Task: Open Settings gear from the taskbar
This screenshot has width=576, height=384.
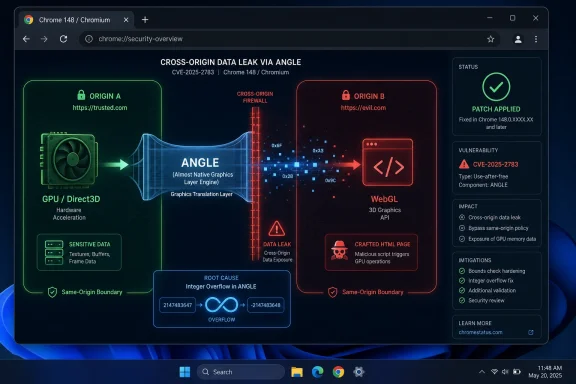Action: click(x=359, y=372)
